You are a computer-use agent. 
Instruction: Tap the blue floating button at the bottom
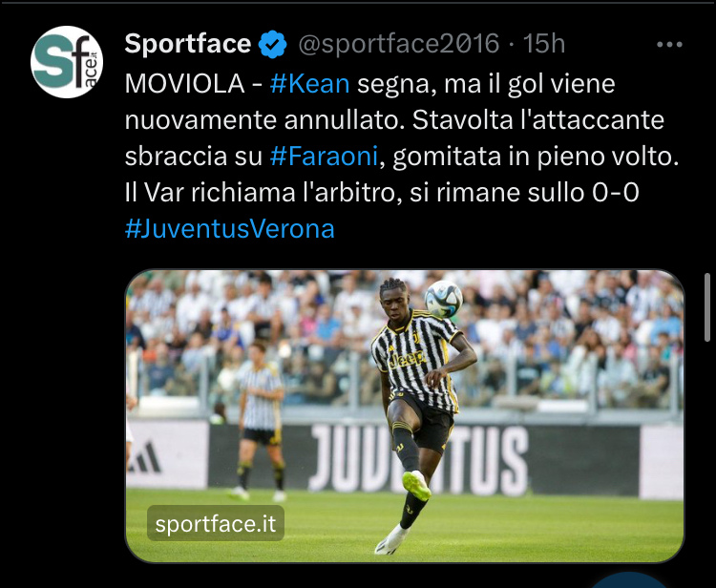tap(629, 580)
